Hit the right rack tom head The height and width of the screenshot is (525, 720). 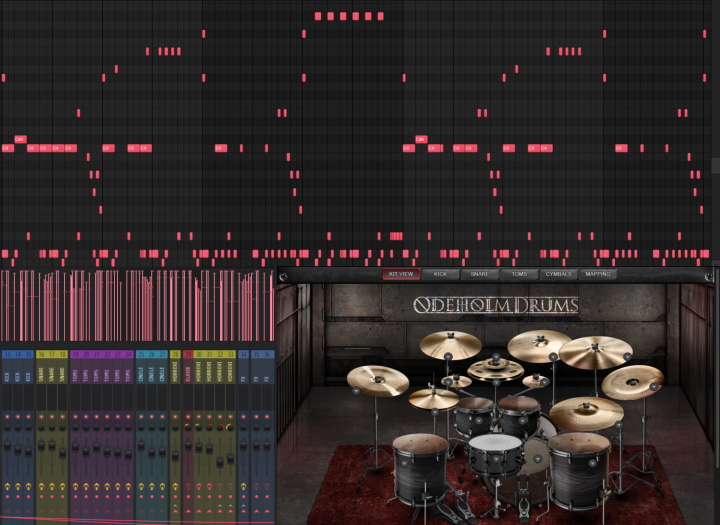coord(518,403)
